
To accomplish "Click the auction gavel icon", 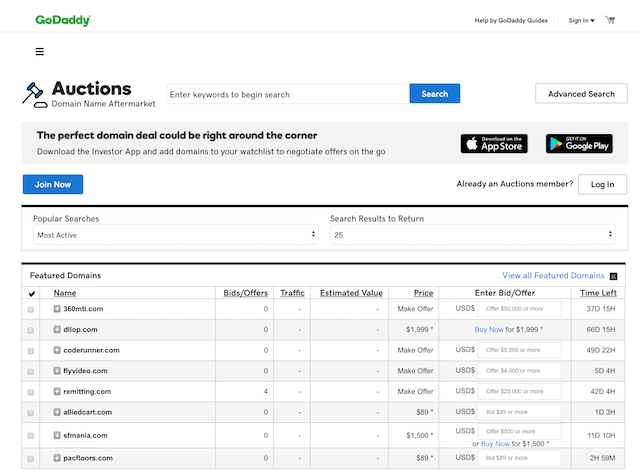I will coord(34,95).
